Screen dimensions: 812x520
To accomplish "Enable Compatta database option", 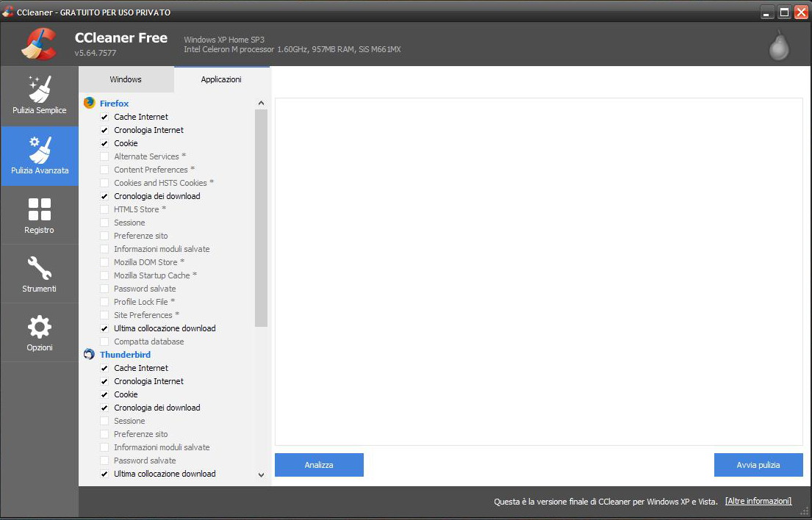I will pos(104,342).
